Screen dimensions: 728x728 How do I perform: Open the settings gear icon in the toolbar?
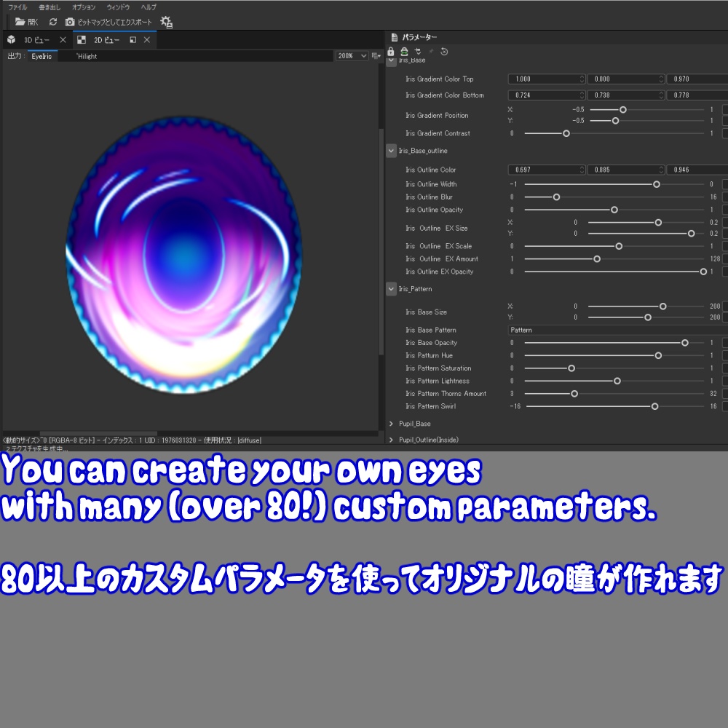click(x=166, y=22)
